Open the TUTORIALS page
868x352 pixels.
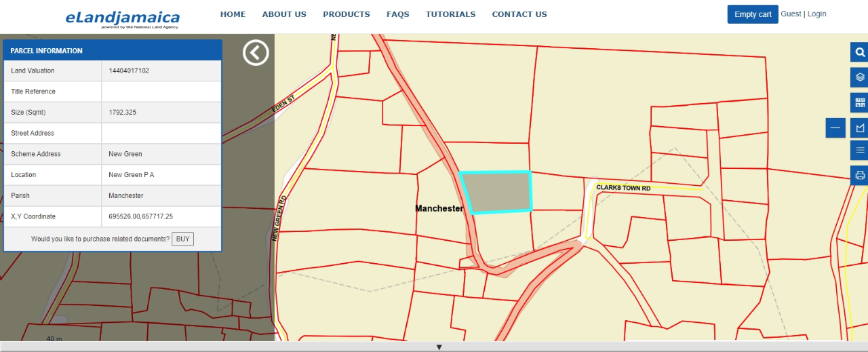click(x=450, y=14)
